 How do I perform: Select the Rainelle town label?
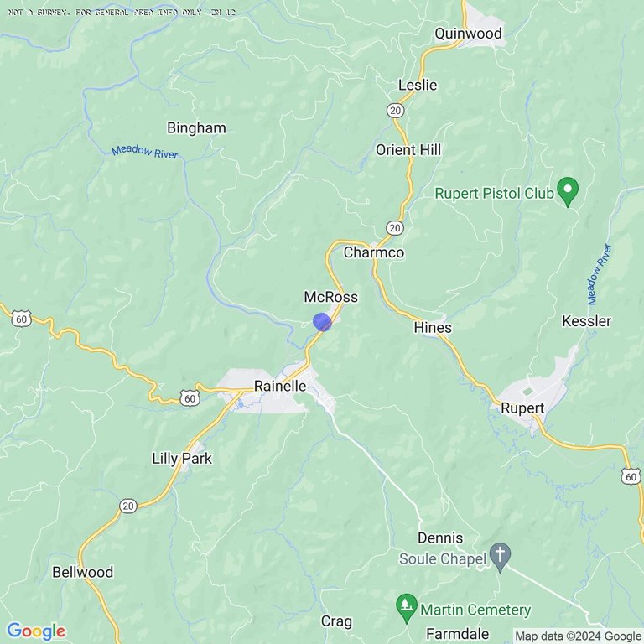(280, 386)
